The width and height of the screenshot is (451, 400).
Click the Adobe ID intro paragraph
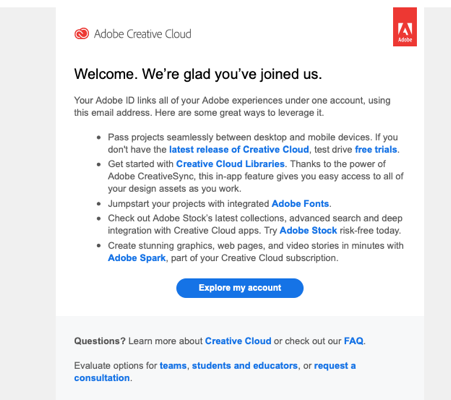point(232,107)
